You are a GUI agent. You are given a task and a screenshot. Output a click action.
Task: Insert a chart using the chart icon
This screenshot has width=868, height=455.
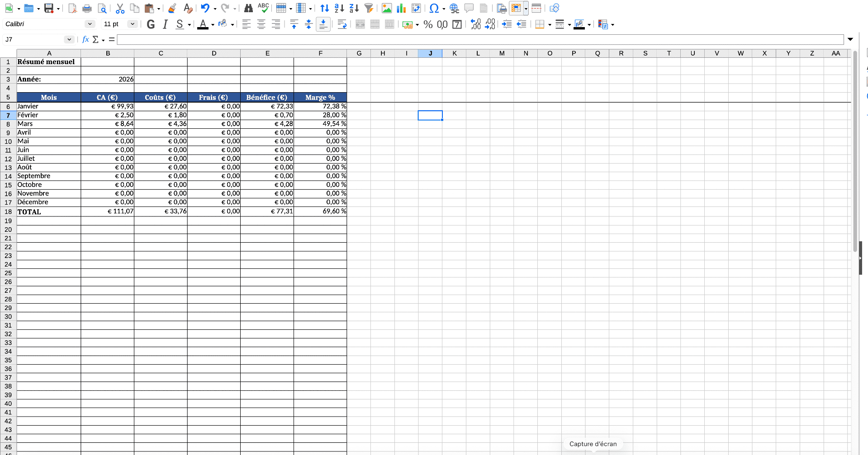tap(401, 8)
